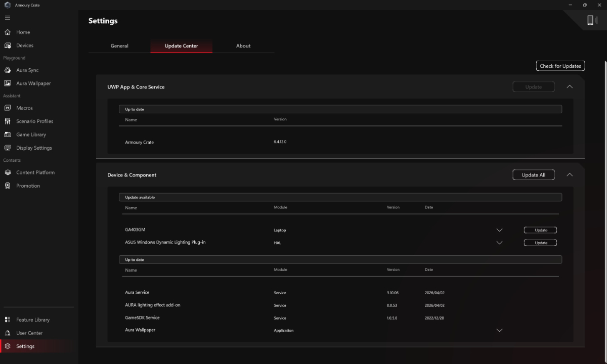607x364 pixels.
Task: Open the Macros icon
Action: pyautogui.click(x=8, y=108)
